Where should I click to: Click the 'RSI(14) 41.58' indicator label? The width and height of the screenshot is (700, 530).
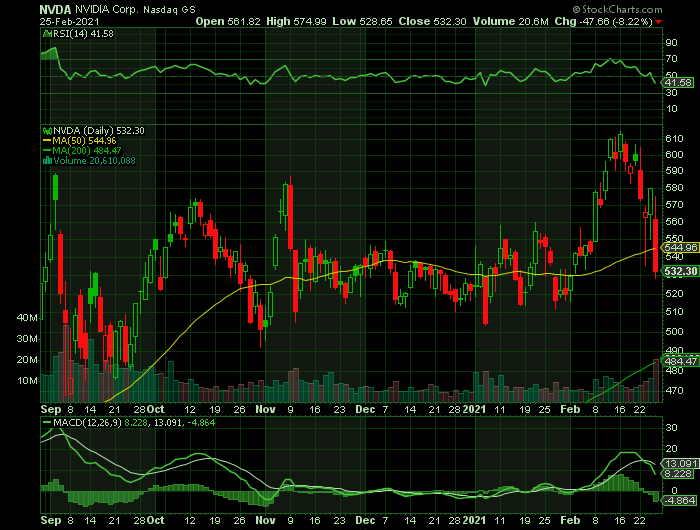coord(83,33)
